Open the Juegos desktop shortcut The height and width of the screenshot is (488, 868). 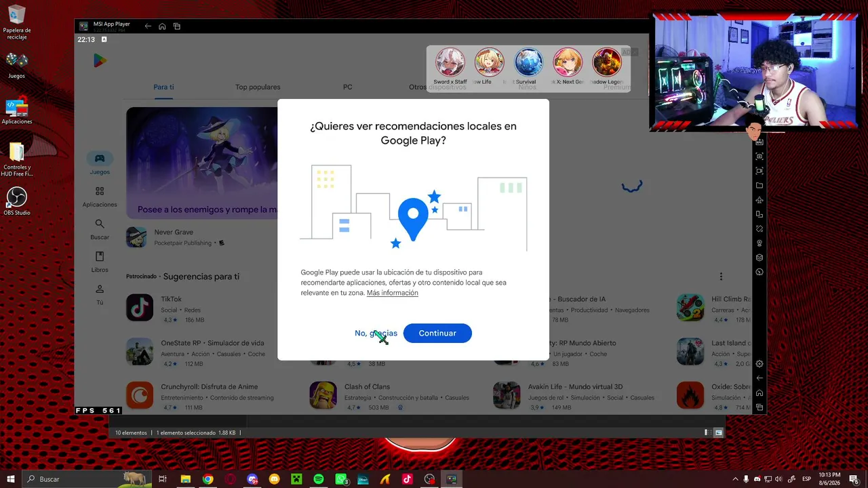pyautogui.click(x=17, y=66)
